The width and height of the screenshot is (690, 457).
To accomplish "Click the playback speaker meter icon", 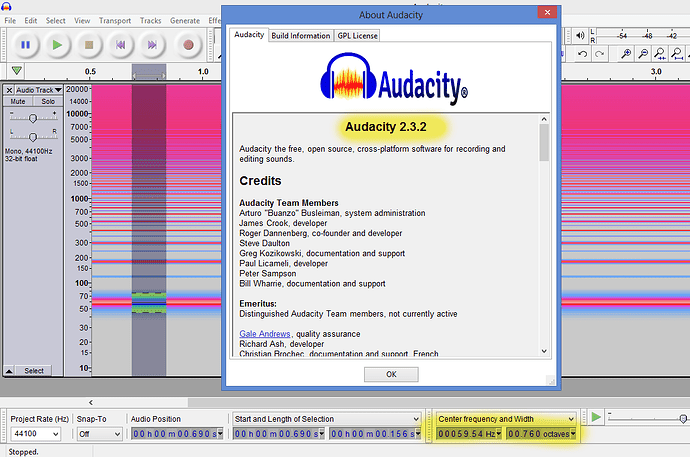I will [580, 36].
